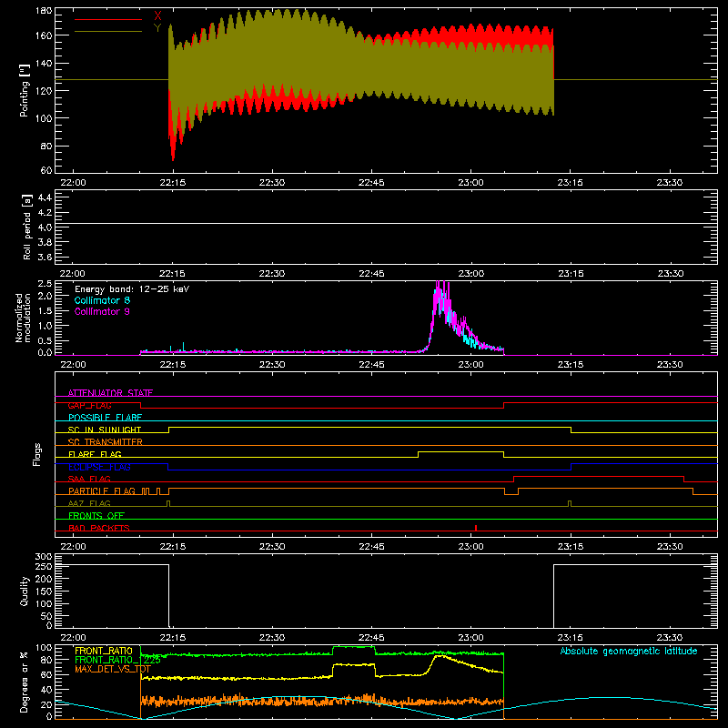This screenshot has width=728, height=728.
Task: Click the 'Absolute geomagnetic latitude' legend text
Action: click(x=629, y=651)
